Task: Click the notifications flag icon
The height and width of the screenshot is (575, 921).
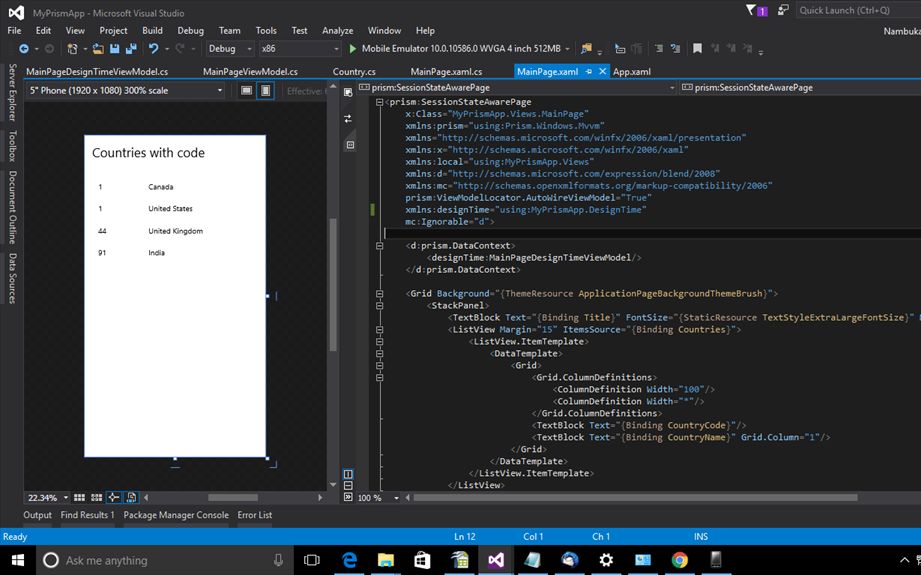Action: [x=752, y=10]
